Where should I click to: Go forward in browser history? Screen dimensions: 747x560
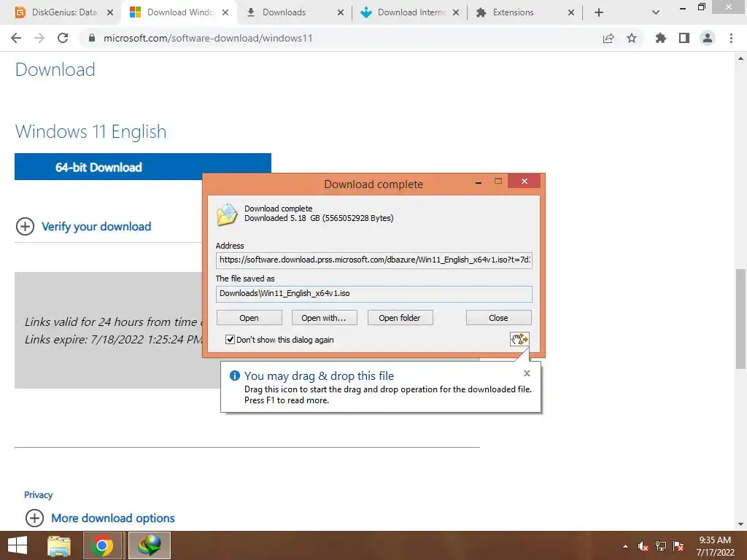coord(39,38)
